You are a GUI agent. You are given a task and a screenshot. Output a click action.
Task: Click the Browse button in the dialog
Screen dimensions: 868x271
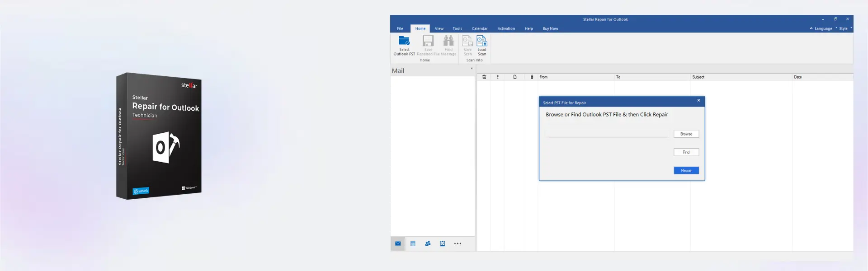coord(686,134)
